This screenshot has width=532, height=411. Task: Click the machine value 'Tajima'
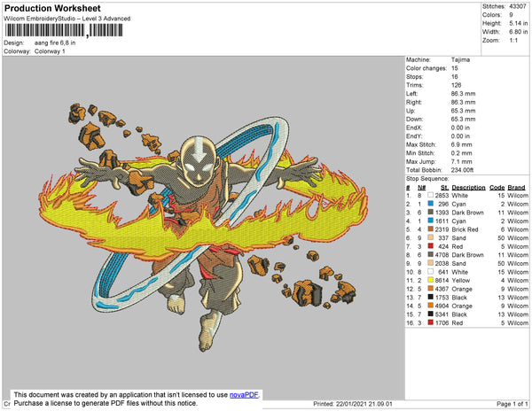[x=460, y=59]
